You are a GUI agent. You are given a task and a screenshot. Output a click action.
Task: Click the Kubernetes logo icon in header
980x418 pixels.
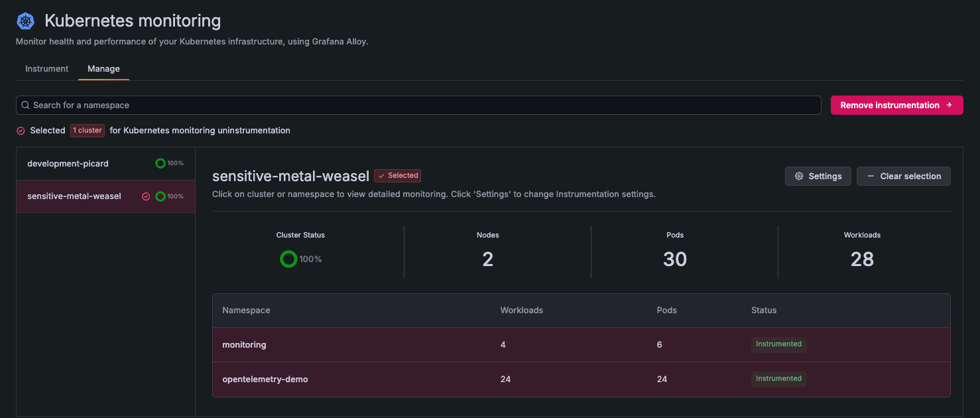25,21
